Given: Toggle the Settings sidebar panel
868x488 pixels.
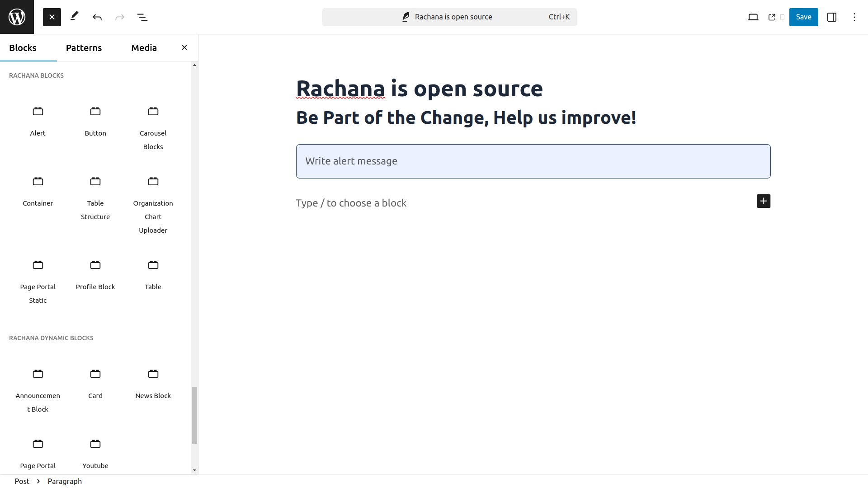Looking at the screenshot, I should point(832,17).
